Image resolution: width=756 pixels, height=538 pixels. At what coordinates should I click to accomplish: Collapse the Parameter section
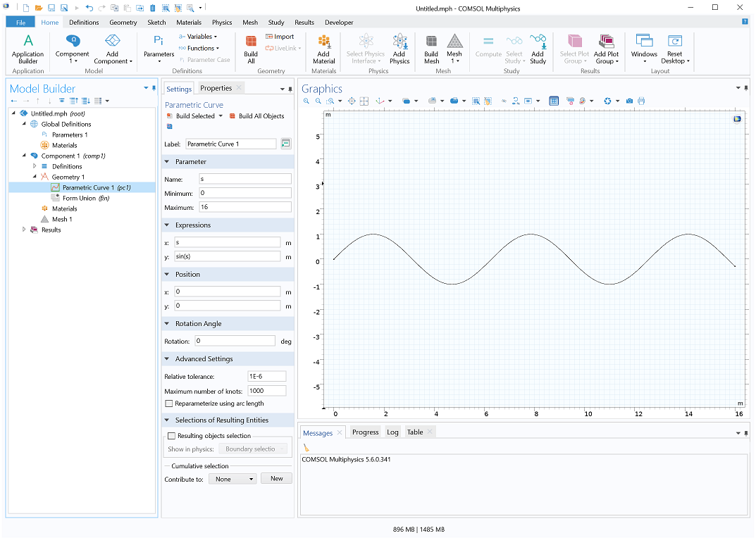coord(167,162)
